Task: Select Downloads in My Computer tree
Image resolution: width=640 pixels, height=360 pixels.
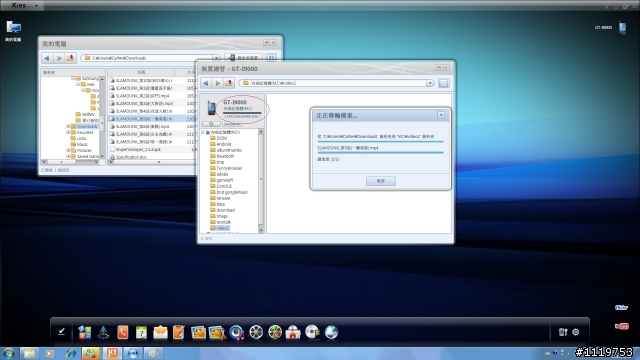Action: click(84, 127)
